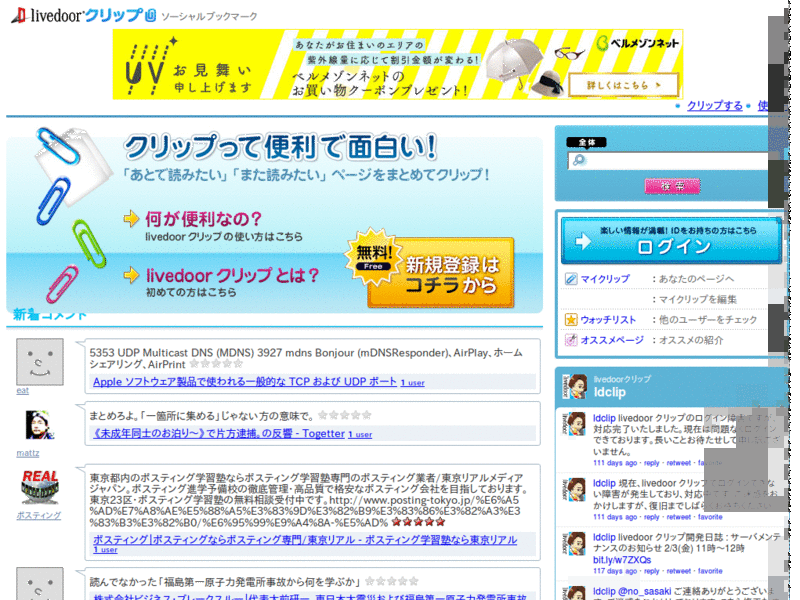The height and width of the screenshot is (600, 800).
Task: Click the オススメページ icon
Action: pos(571,340)
